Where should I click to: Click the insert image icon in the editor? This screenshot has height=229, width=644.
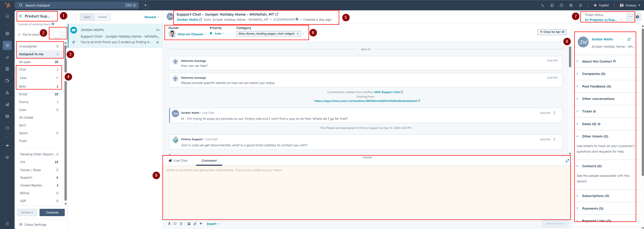coord(189,224)
